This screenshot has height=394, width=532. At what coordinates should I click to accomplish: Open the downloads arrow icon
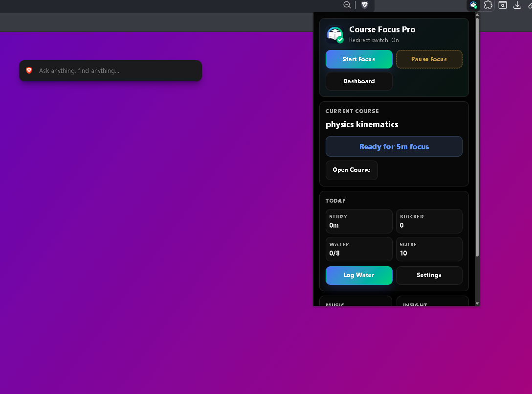517,5
